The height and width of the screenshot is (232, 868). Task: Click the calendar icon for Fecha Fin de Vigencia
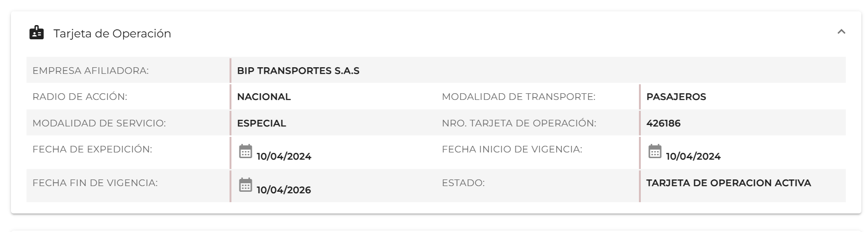pos(245,185)
